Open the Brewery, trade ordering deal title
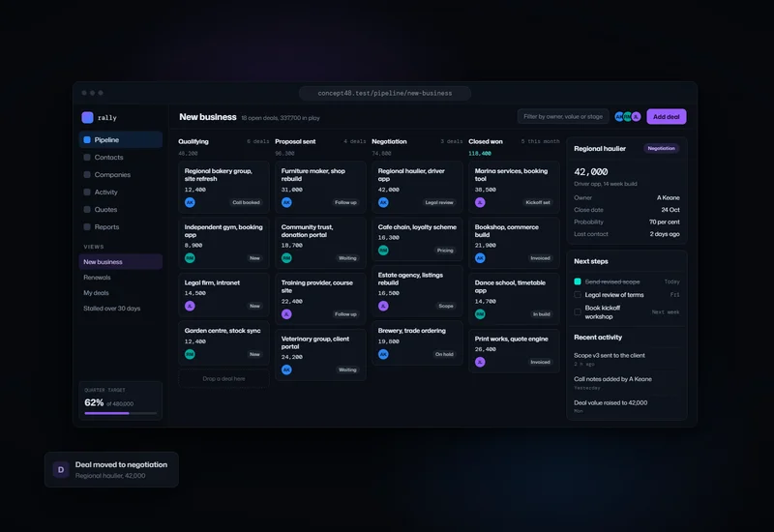This screenshot has width=774, height=532. 412,331
